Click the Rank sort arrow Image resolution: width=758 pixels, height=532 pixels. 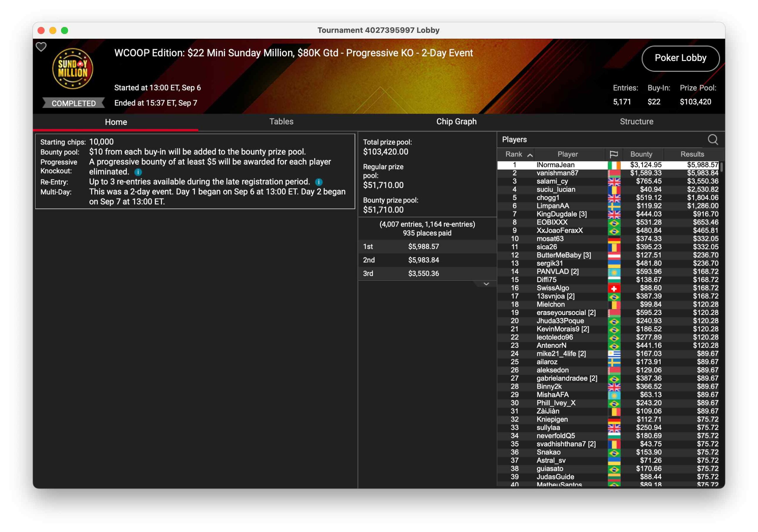pos(529,155)
